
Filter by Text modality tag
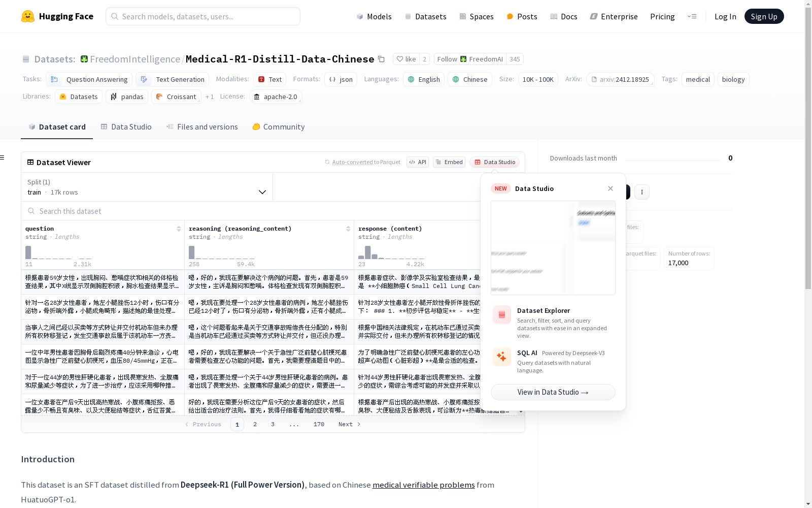point(270,79)
